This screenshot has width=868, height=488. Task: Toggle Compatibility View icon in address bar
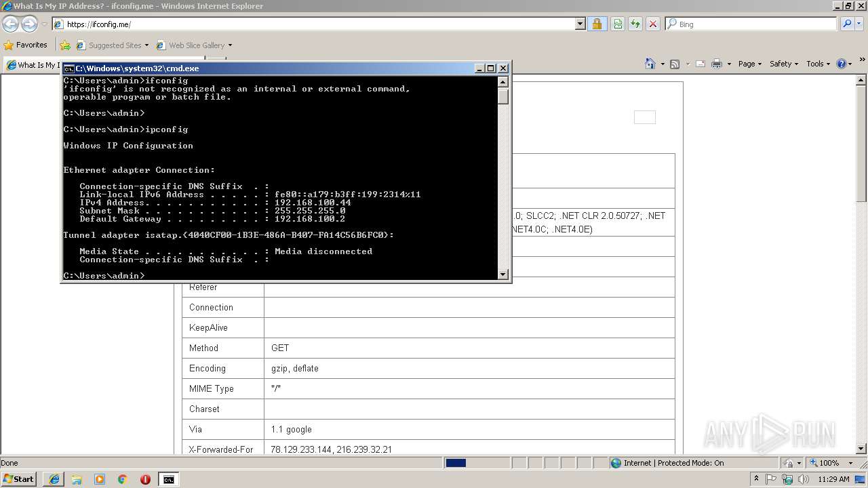click(618, 24)
